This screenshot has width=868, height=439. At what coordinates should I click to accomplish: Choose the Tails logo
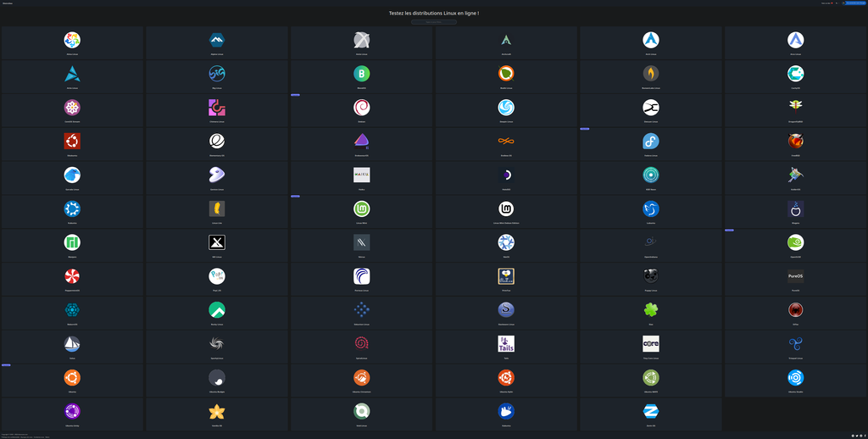506,343
